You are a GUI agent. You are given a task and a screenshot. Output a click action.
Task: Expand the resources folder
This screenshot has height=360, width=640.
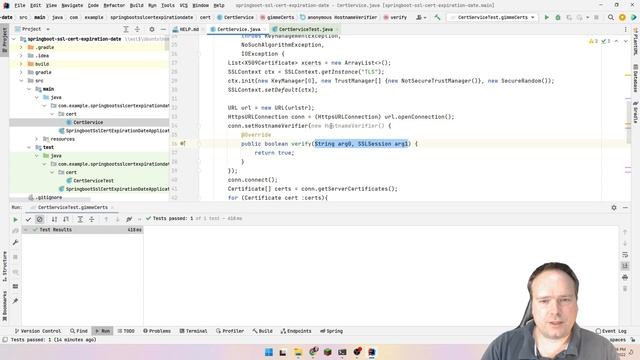pos(36,139)
